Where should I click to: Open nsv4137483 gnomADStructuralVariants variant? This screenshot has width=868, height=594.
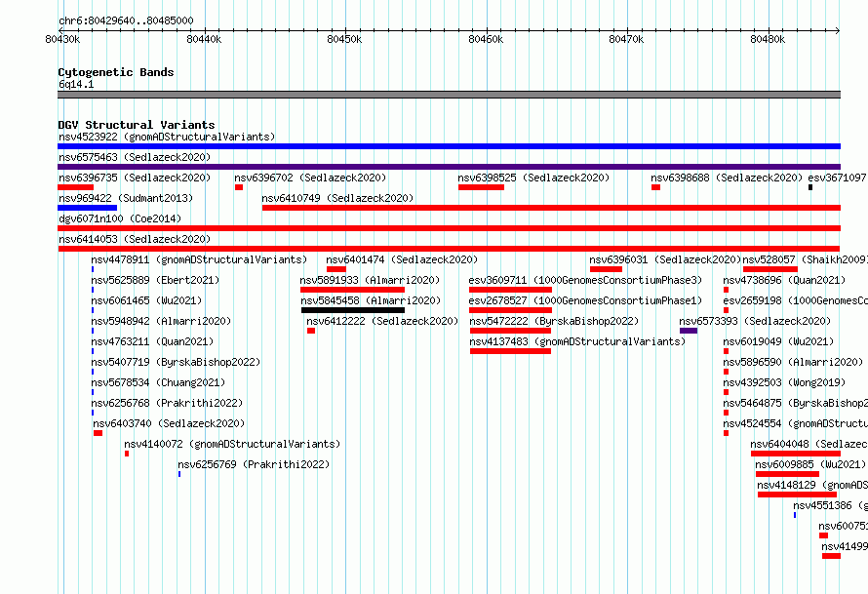[577, 341]
